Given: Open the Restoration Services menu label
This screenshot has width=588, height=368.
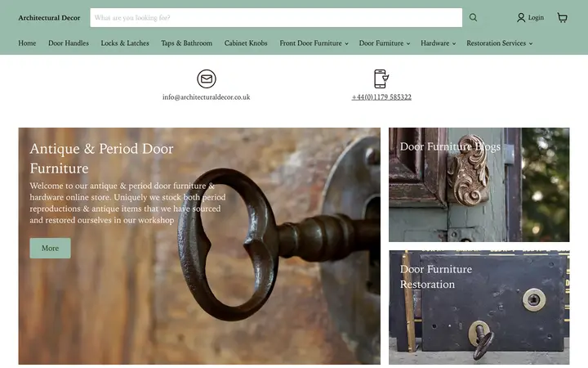Looking at the screenshot, I should (x=496, y=43).
